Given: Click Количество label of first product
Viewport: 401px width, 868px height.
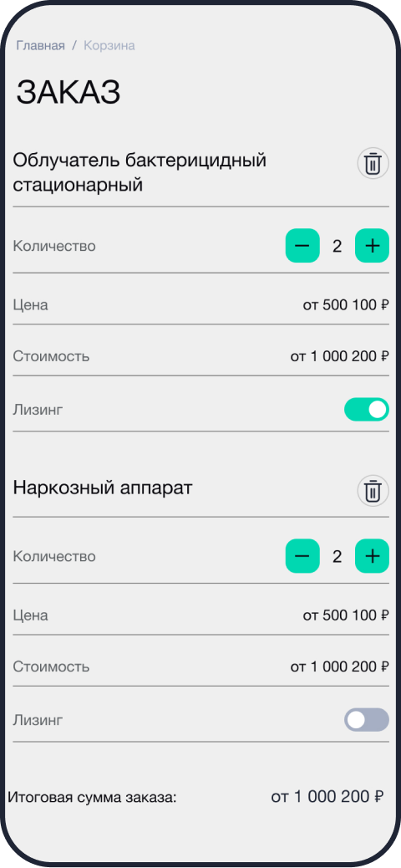Looking at the screenshot, I should [54, 246].
